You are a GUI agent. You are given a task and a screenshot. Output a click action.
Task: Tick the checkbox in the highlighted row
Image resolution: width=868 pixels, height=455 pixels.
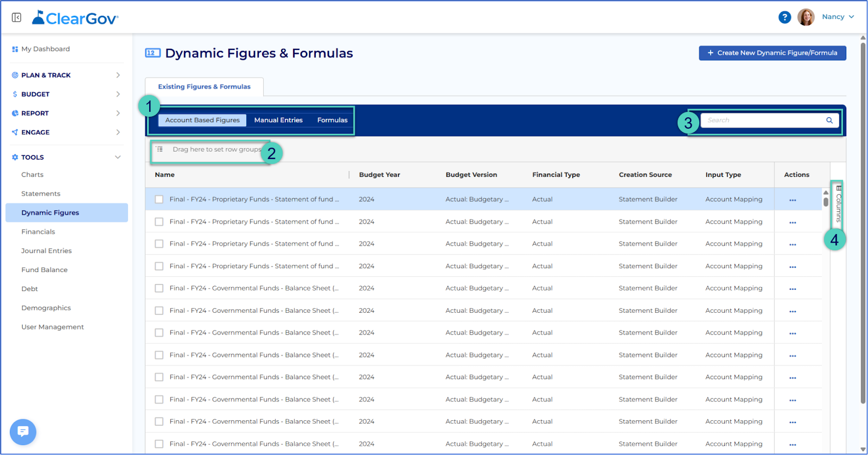(159, 200)
